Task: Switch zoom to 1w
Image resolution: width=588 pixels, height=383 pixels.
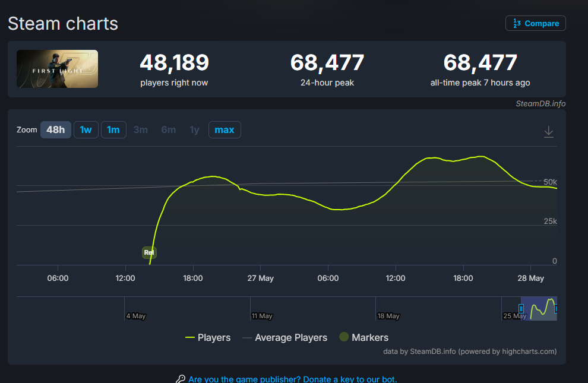Action: pyautogui.click(x=86, y=129)
